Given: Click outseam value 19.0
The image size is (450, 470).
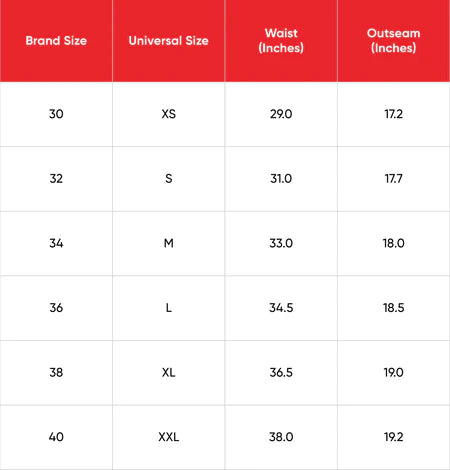Looking at the screenshot, I should (x=394, y=372).
